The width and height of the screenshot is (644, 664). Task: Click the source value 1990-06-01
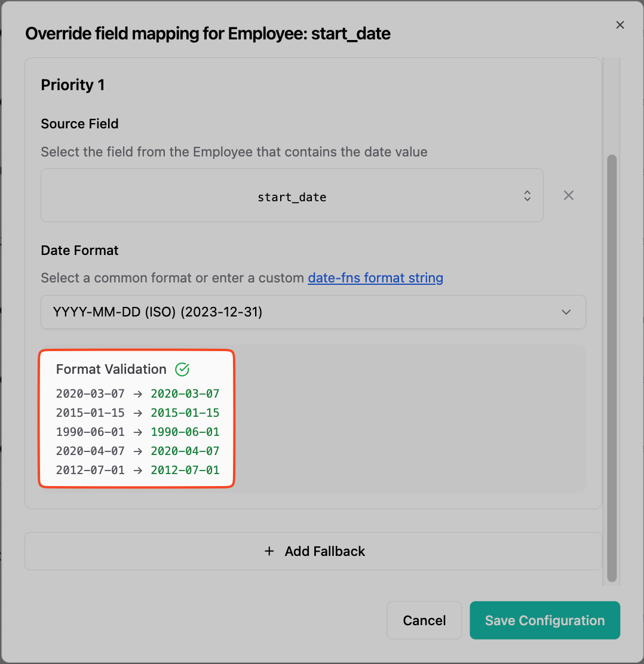90,432
